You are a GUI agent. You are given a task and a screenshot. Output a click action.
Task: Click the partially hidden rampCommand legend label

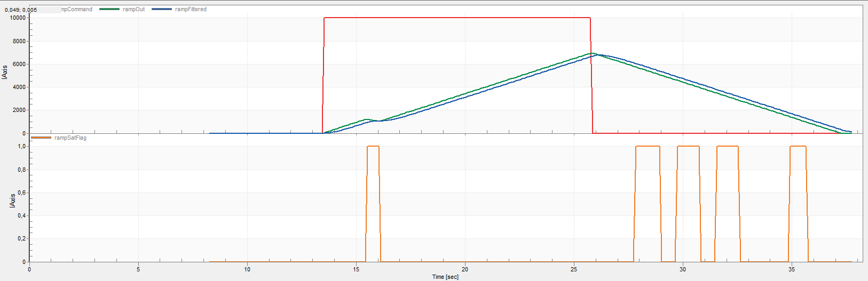76,9
